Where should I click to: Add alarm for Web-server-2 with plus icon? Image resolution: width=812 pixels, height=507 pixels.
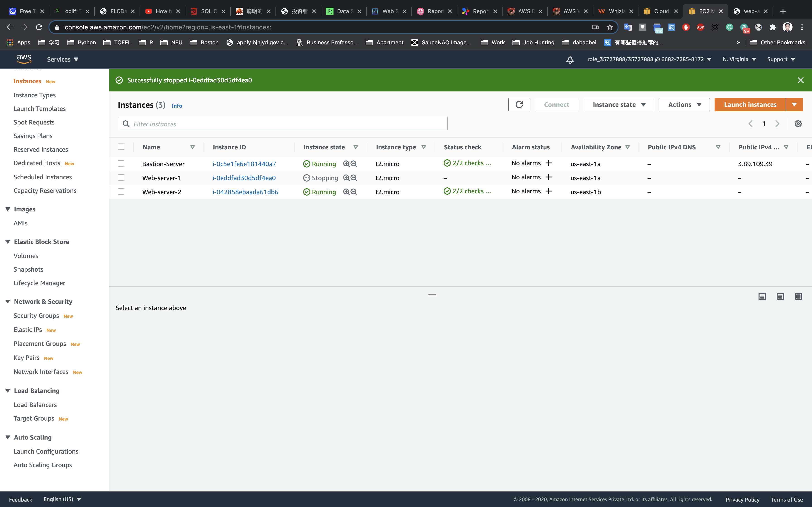click(549, 191)
